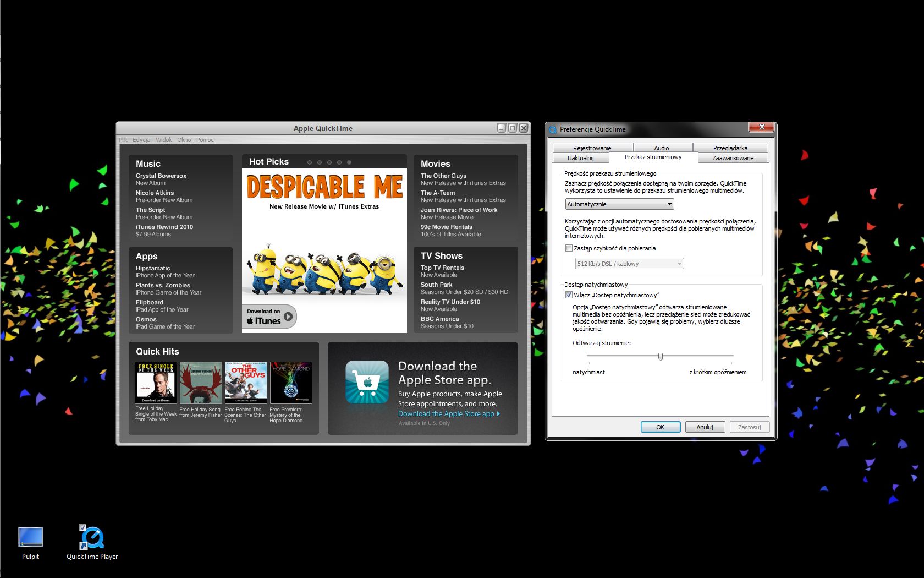Image resolution: width=924 pixels, height=578 pixels.
Task: Open The Other Guys movie link
Action: (463, 179)
